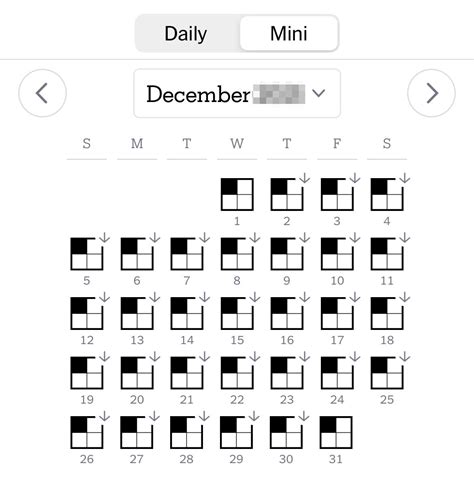The width and height of the screenshot is (474, 487).
Task: Open the December month dropdown
Action: click(x=237, y=93)
